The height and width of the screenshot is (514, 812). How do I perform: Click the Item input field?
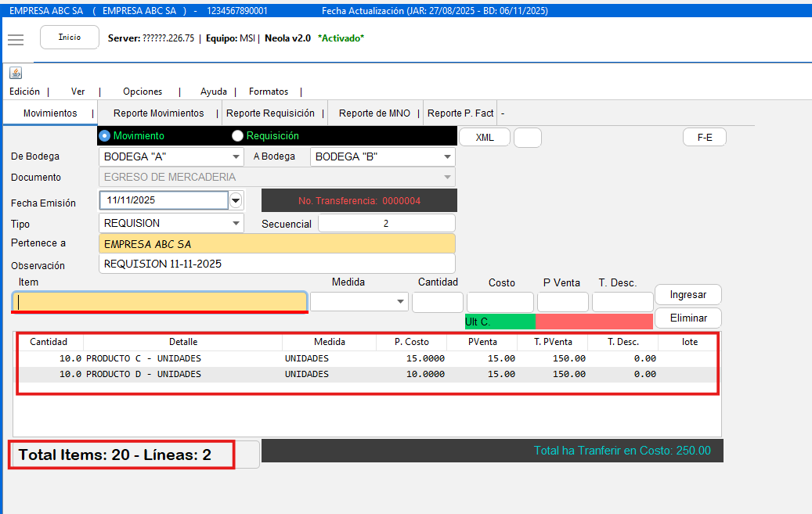pyautogui.click(x=159, y=301)
